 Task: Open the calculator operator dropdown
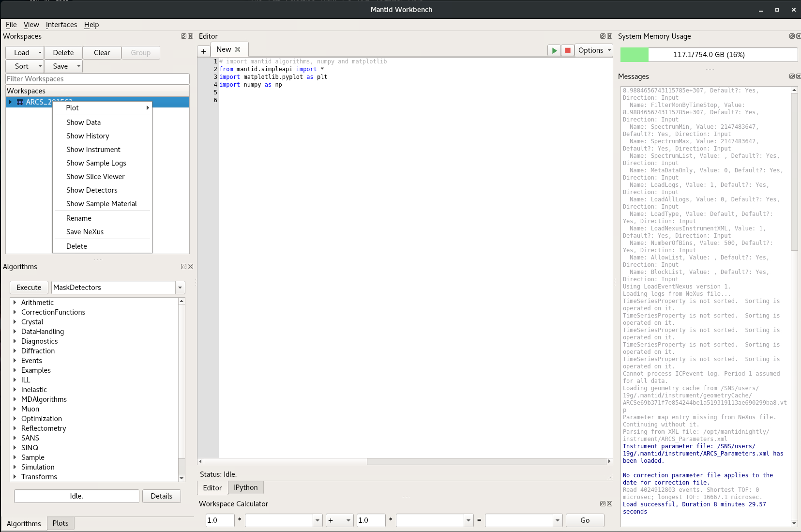pyautogui.click(x=339, y=520)
